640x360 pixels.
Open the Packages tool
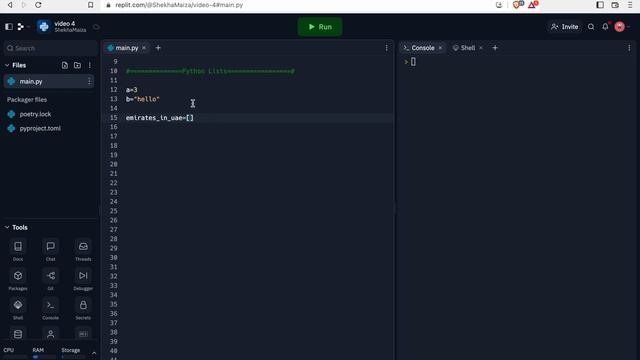[18, 280]
